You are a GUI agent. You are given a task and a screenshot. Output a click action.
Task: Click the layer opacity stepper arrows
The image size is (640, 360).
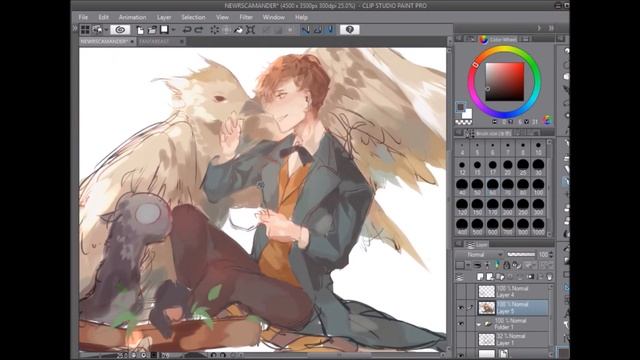coord(551,254)
